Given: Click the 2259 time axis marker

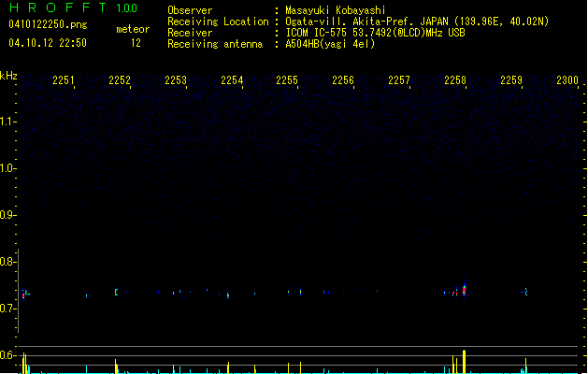Looking at the screenshot, I should (511, 79).
